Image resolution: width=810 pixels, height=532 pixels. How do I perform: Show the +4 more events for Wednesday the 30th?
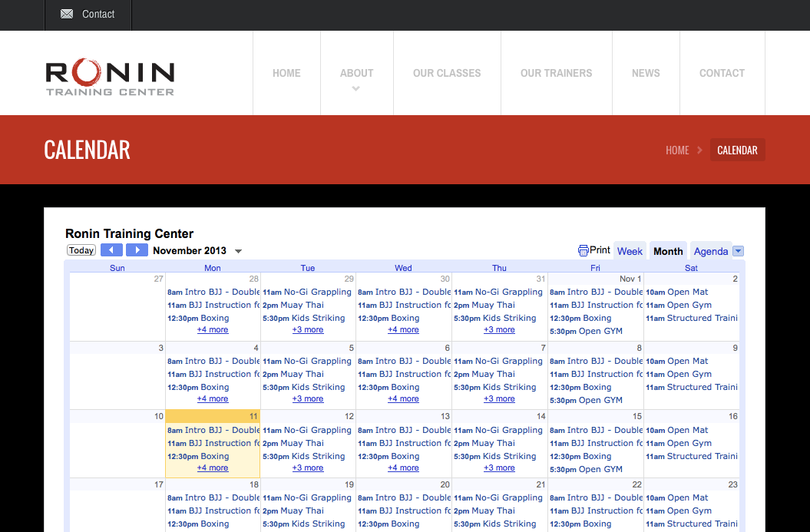(403, 329)
